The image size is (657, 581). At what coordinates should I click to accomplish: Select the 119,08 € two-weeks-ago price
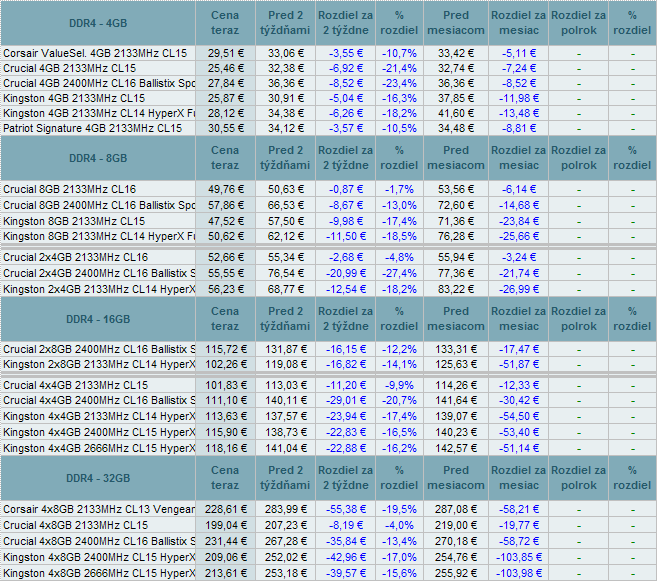pyautogui.click(x=286, y=364)
